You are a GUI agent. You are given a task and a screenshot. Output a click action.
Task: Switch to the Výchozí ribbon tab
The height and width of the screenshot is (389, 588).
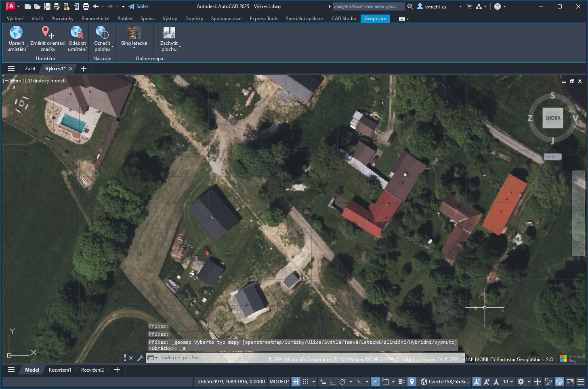(15, 19)
